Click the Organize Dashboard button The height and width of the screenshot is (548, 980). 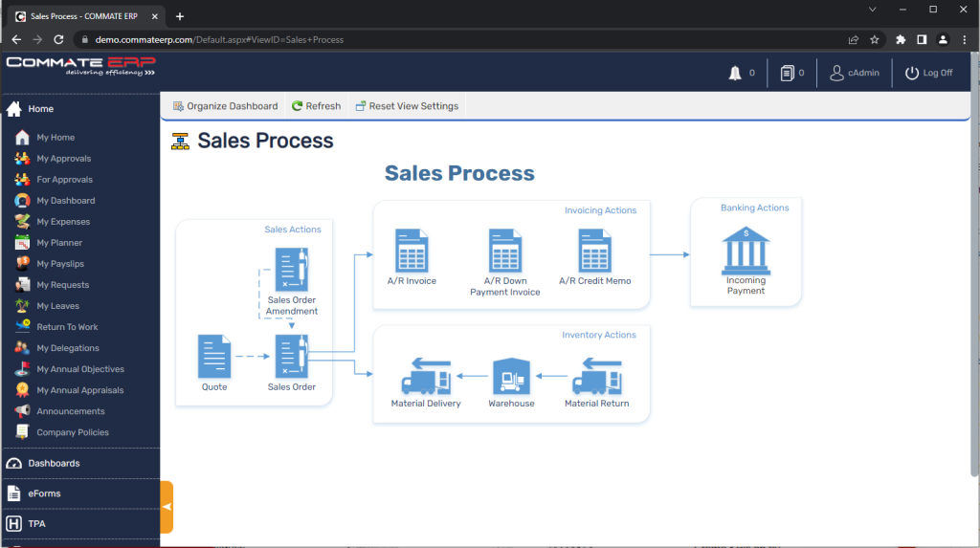(225, 106)
